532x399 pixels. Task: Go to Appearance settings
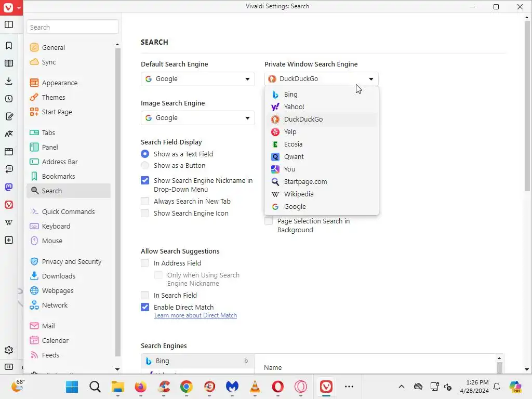[x=69, y=83]
